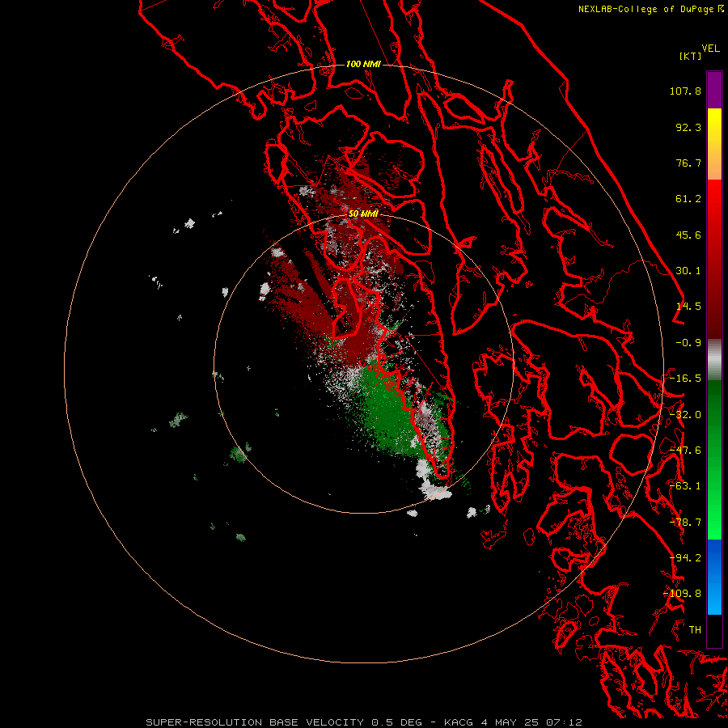Click the -94.2 velocity scale label
Screen dimensions: 728x728
[685, 558]
